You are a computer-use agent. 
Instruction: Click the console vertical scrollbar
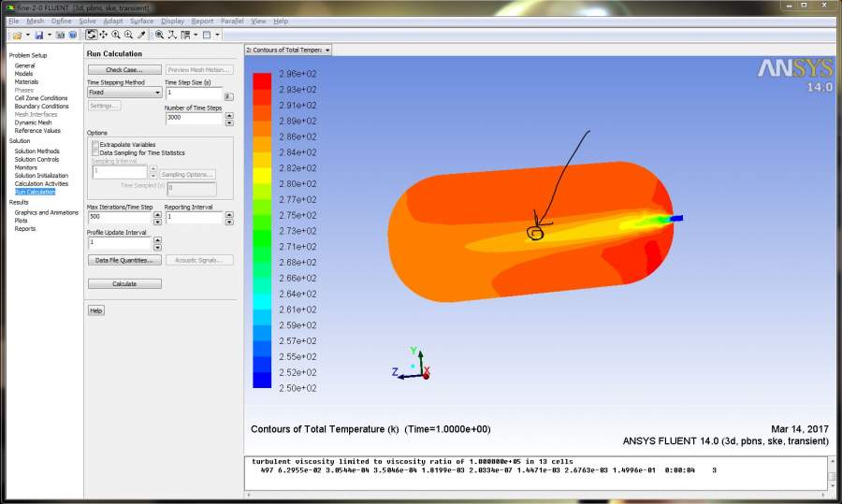tap(832, 473)
